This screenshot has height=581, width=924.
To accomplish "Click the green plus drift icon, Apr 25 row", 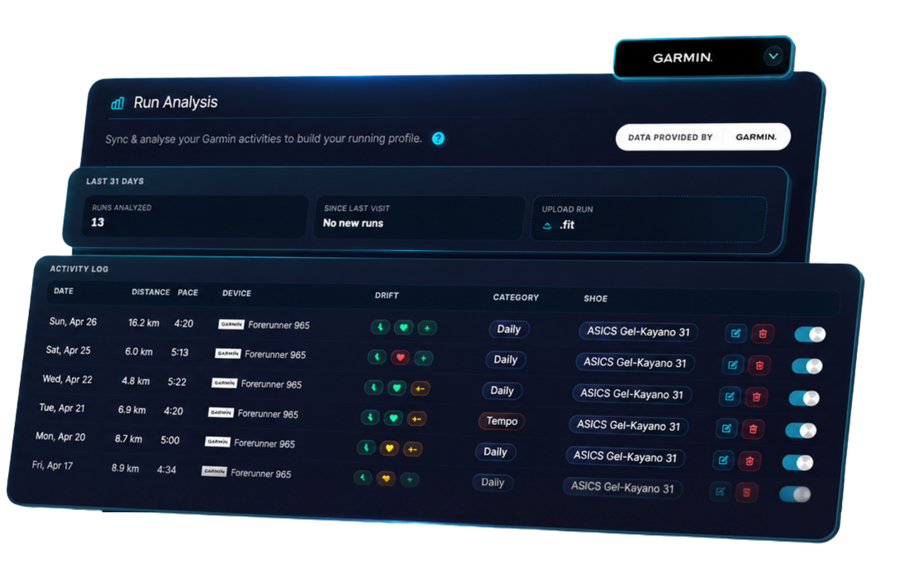I will [423, 358].
